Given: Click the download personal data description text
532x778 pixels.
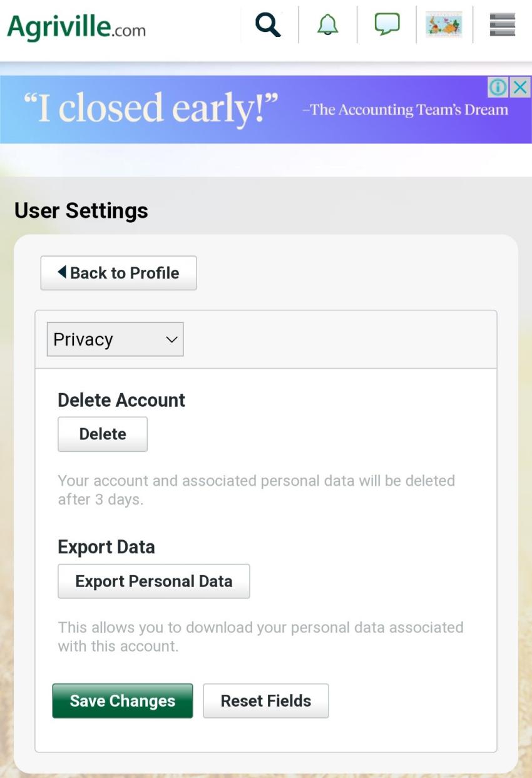Looking at the screenshot, I should 260,637.
